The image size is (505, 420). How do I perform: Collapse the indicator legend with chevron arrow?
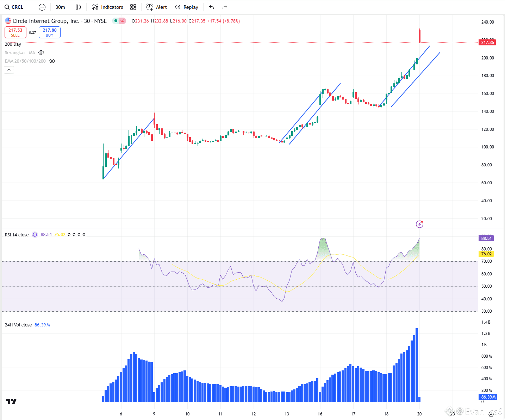(x=9, y=70)
